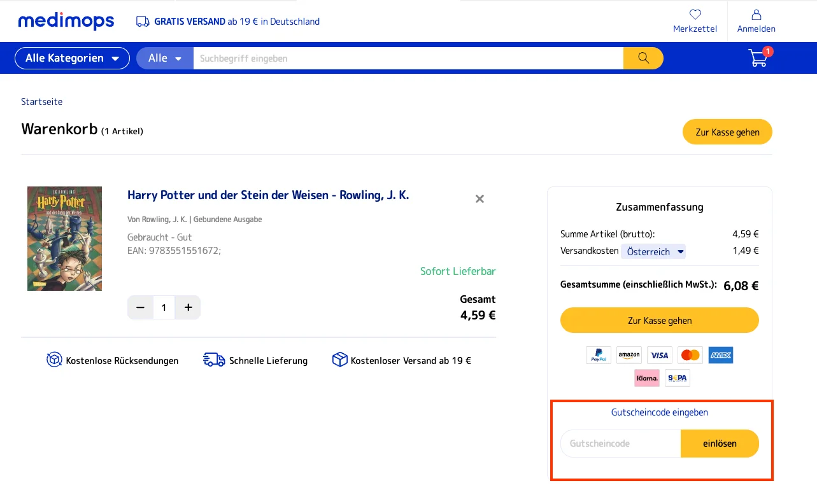Image resolution: width=817 pixels, height=504 pixels.
Task: Click the PayPal payment icon
Action: [x=598, y=354]
